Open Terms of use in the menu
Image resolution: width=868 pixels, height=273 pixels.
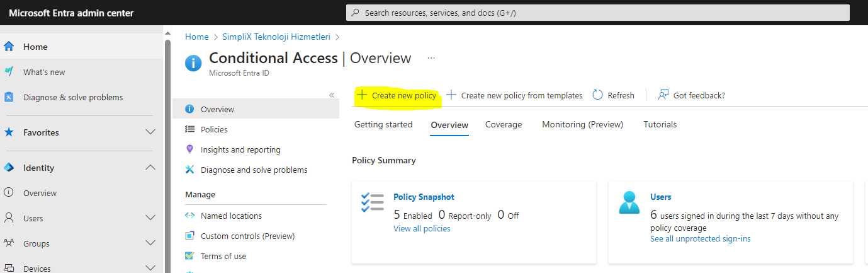click(223, 256)
